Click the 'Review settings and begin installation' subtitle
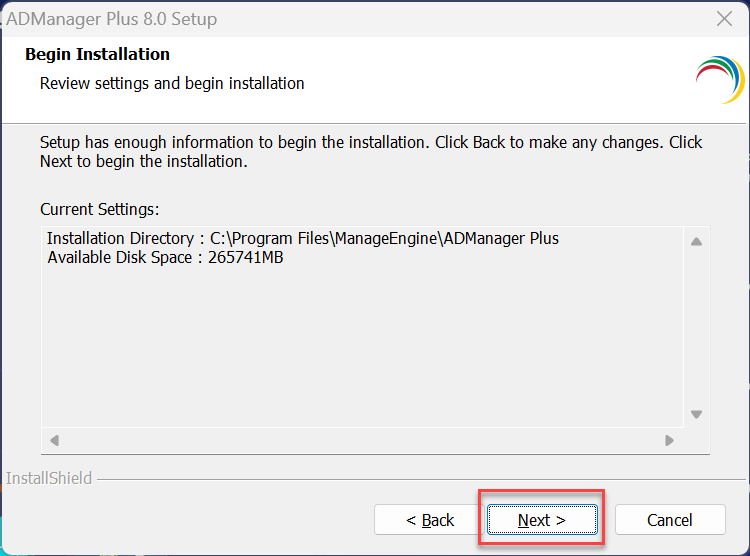 point(172,83)
